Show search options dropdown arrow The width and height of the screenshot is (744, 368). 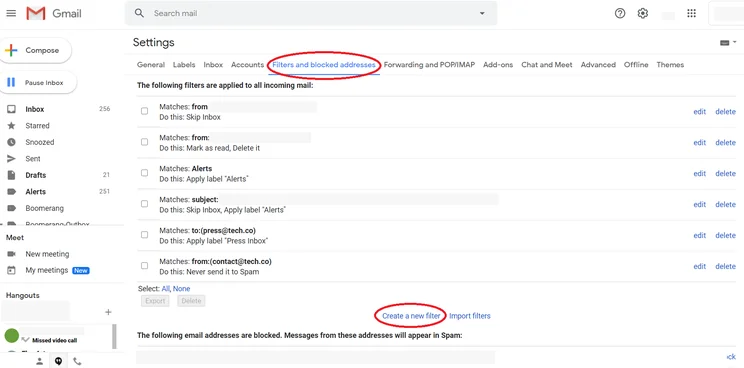point(482,13)
